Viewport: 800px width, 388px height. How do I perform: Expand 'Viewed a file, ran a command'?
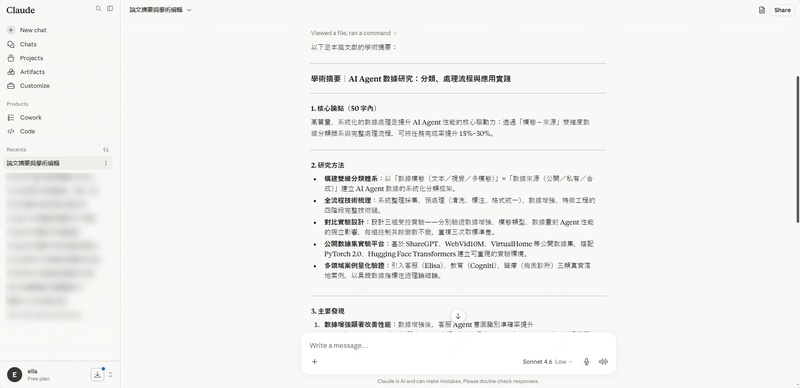354,33
